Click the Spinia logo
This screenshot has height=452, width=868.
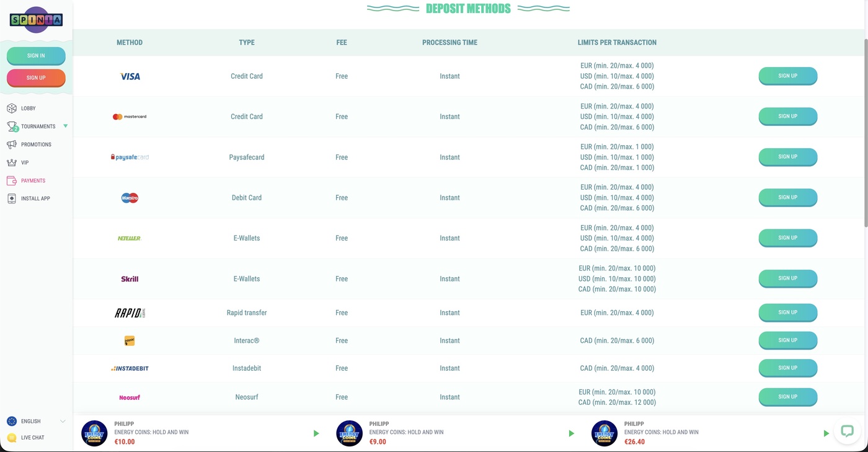click(x=36, y=20)
